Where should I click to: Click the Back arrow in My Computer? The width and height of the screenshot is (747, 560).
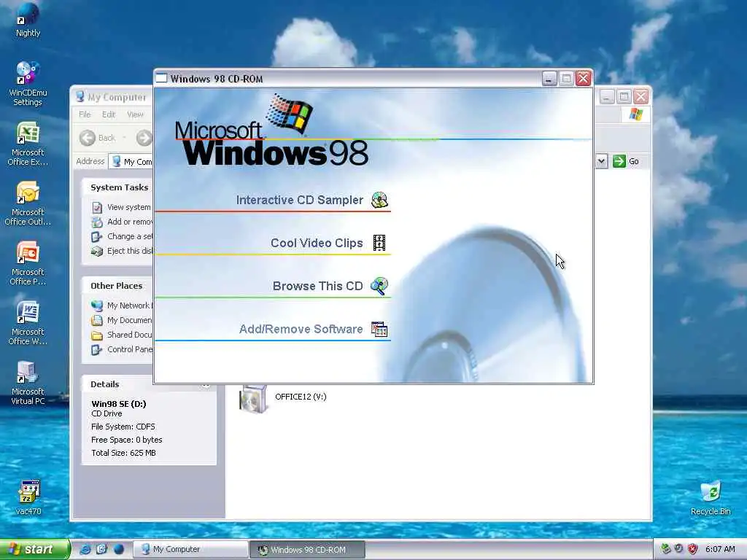point(88,138)
